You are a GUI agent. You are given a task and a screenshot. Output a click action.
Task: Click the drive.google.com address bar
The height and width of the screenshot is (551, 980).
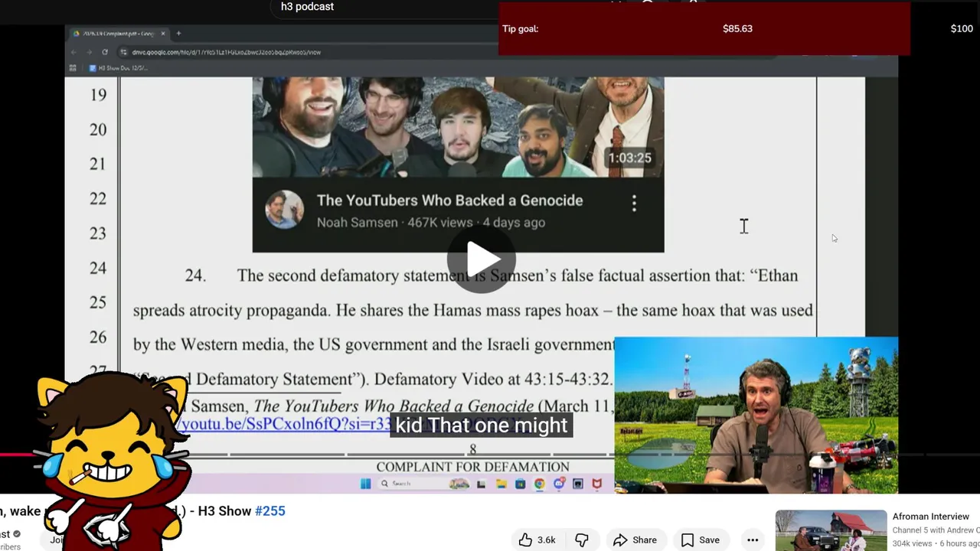coord(306,52)
